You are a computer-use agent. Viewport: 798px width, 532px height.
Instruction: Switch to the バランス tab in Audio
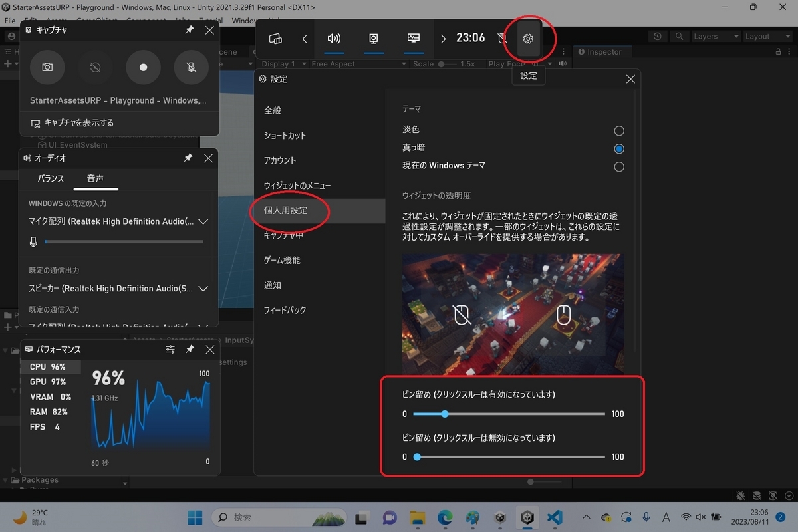pos(51,178)
